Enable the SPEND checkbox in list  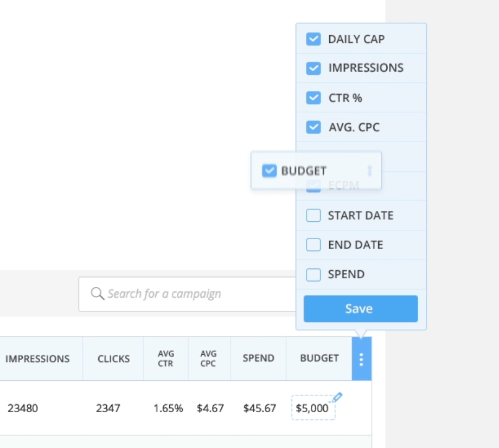click(313, 274)
